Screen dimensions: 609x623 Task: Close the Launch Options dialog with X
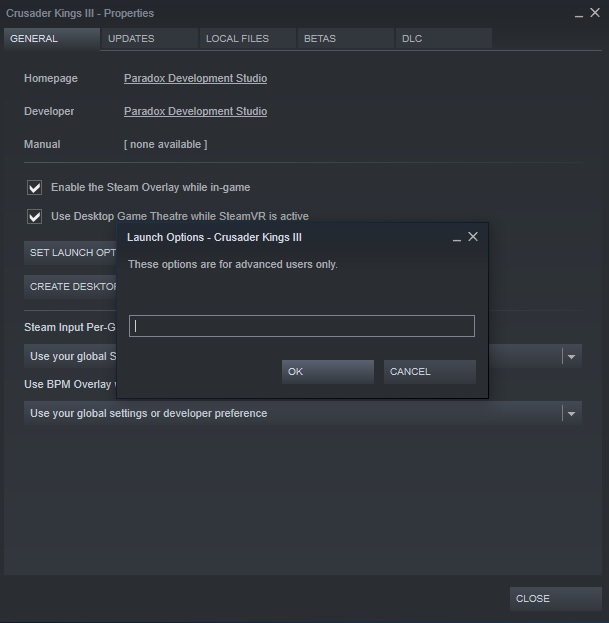473,237
